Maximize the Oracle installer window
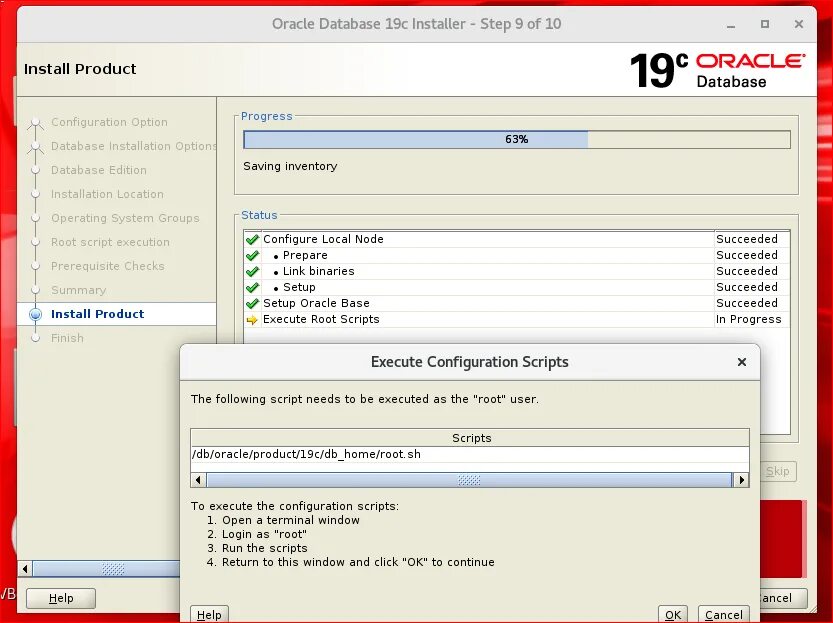 (x=764, y=24)
